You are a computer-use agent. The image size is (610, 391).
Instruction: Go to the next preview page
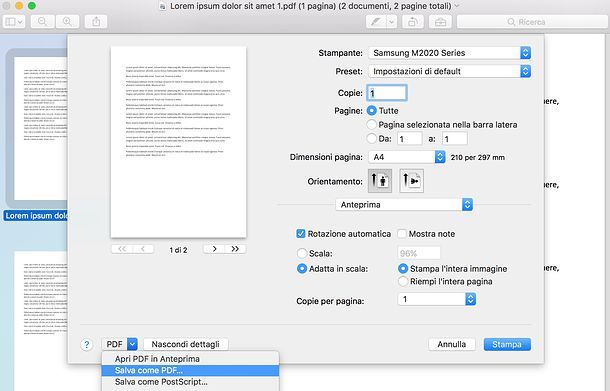(214, 249)
